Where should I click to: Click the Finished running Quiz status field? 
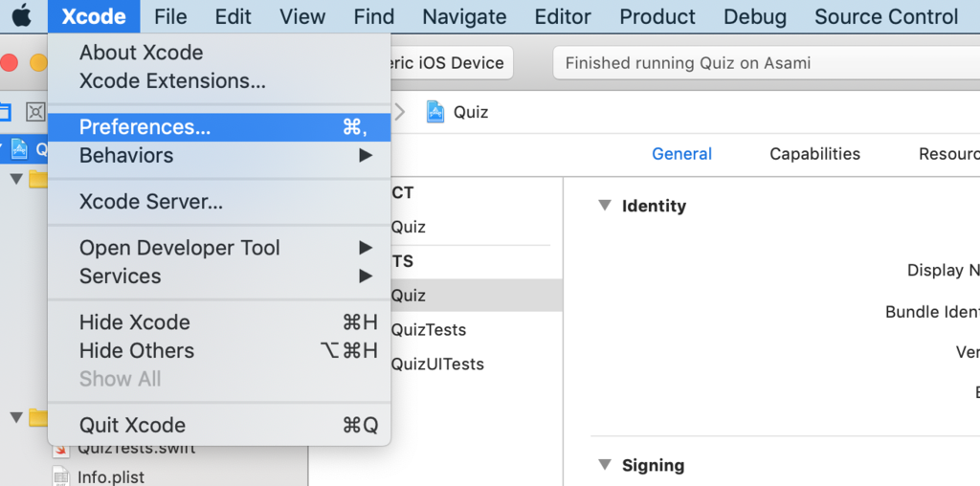coord(766,63)
